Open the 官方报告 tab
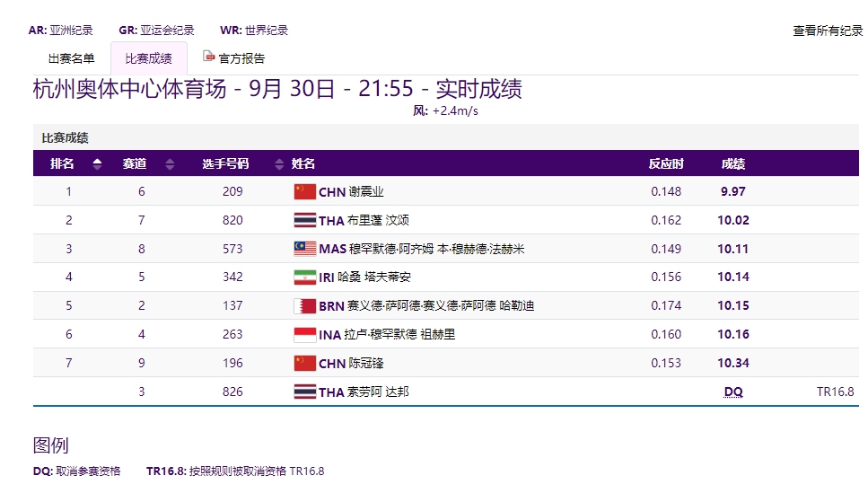Viewport: 868px width, 502px height. pos(241,58)
